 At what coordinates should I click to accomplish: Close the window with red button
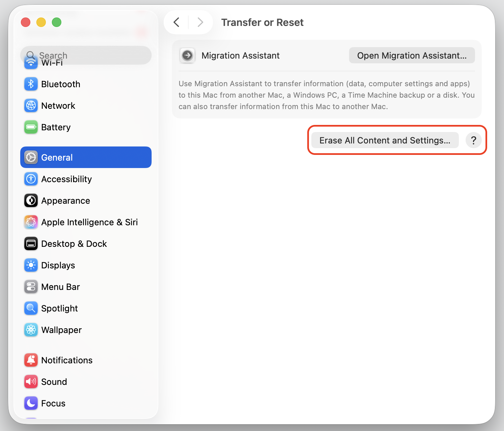coord(26,22)
